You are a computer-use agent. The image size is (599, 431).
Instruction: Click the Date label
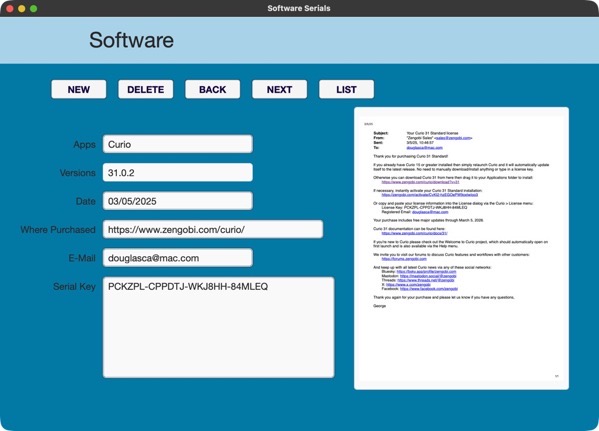(86, 201)
